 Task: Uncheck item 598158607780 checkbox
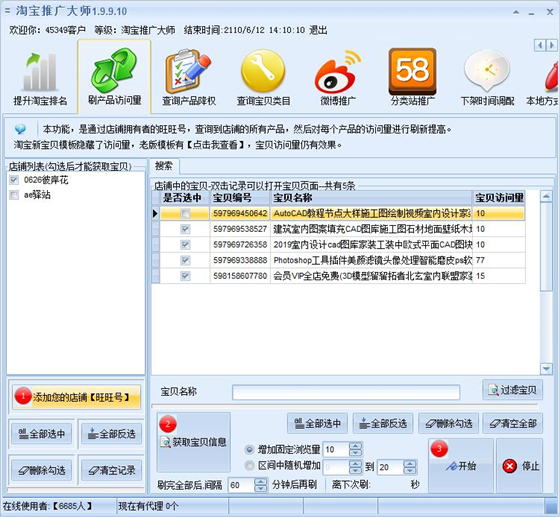(185, 276)
